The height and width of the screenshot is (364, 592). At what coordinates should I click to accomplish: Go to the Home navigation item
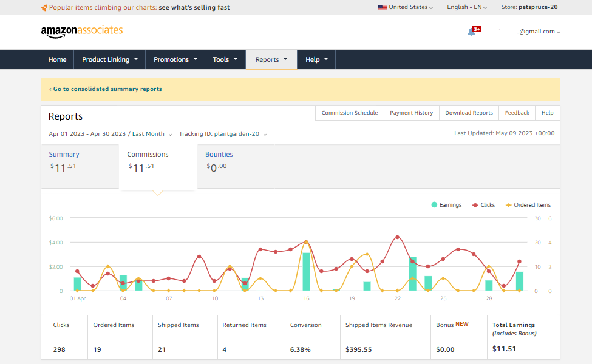click(x=58, y=59)
